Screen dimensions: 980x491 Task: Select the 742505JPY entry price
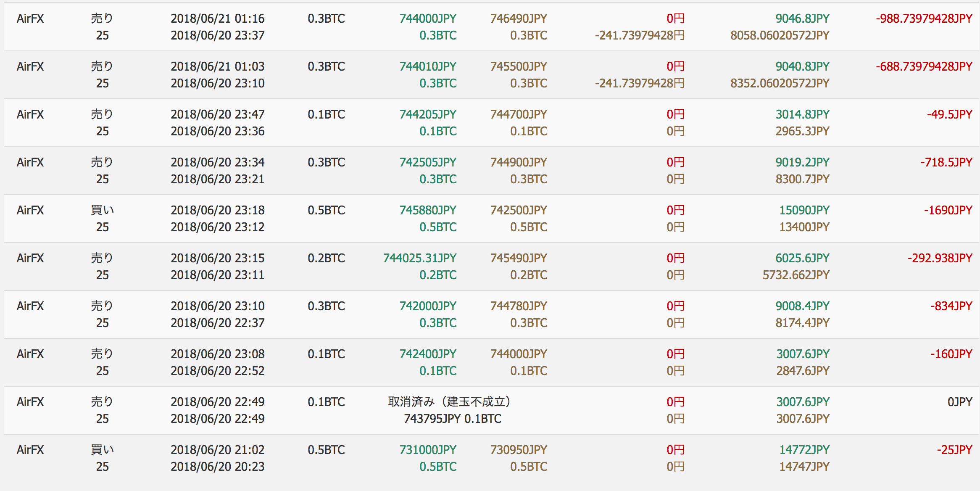click(428, 162)
